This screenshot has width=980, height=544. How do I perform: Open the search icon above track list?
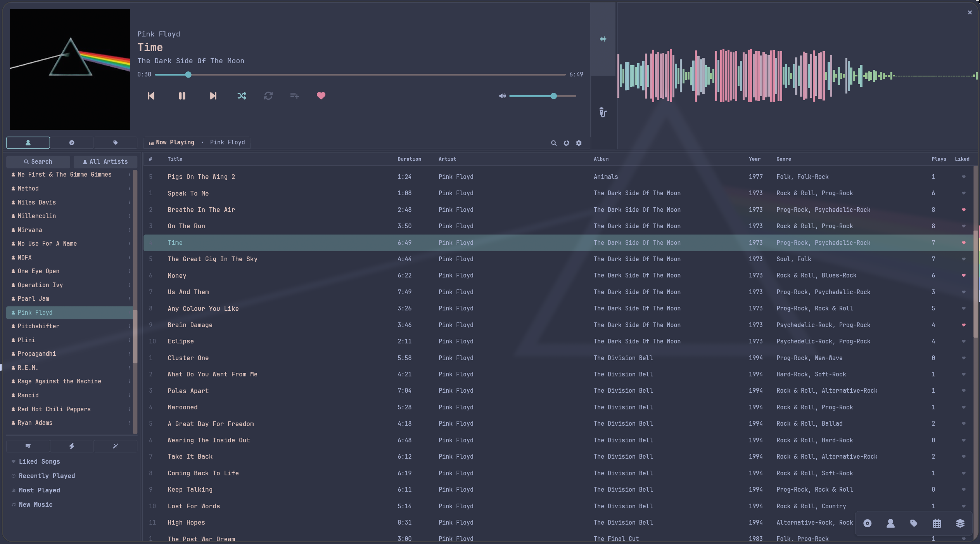(x=554, y=143)
